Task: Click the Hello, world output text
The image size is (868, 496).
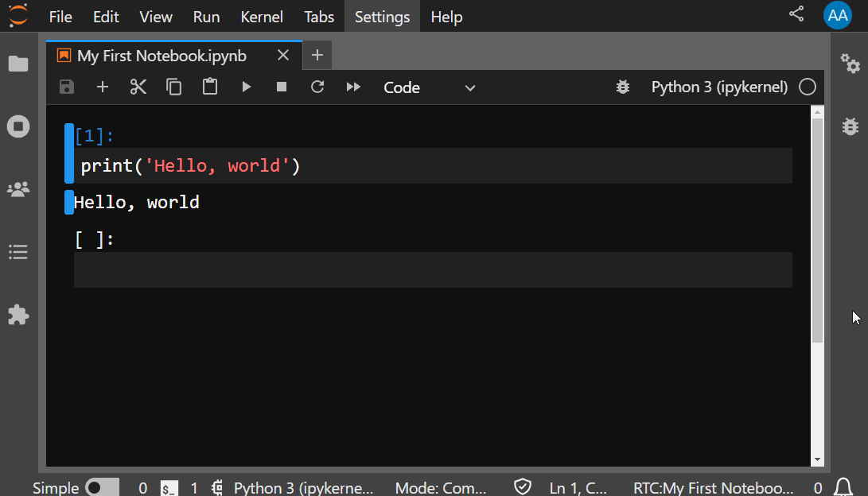Action: (136, 203)
